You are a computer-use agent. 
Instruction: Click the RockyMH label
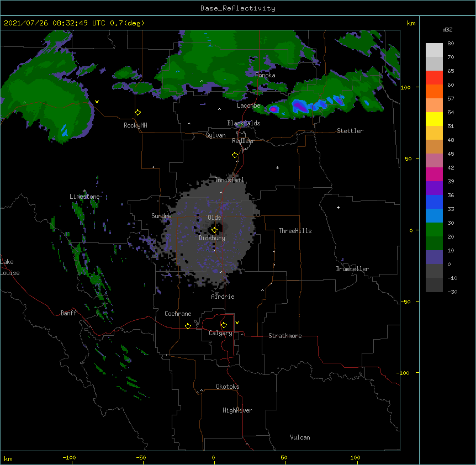pyautogui.click(x=135, y=125)
